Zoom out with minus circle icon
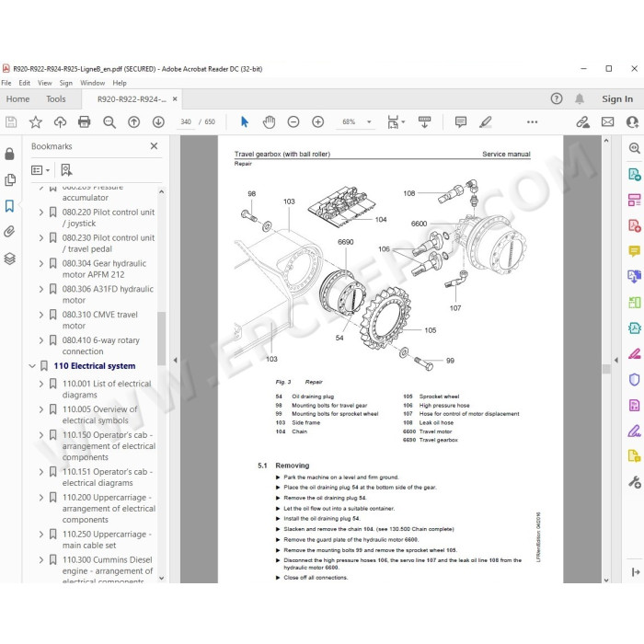 (x=293, y=122)
